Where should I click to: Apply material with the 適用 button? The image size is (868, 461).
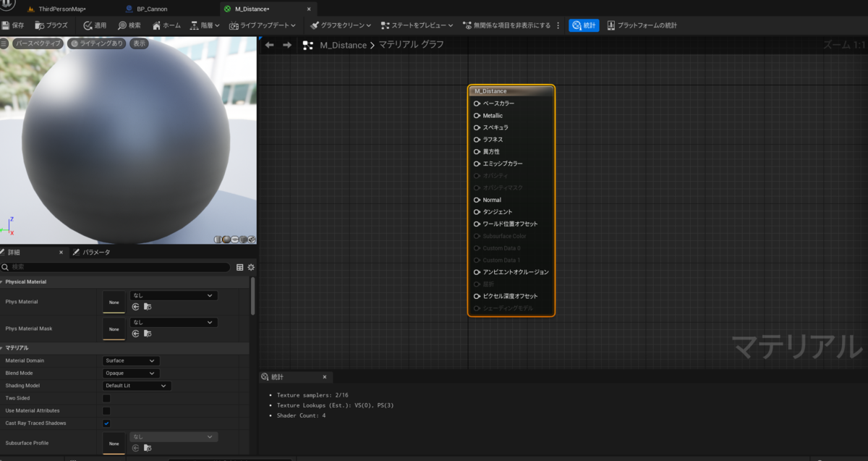point(94,25)
